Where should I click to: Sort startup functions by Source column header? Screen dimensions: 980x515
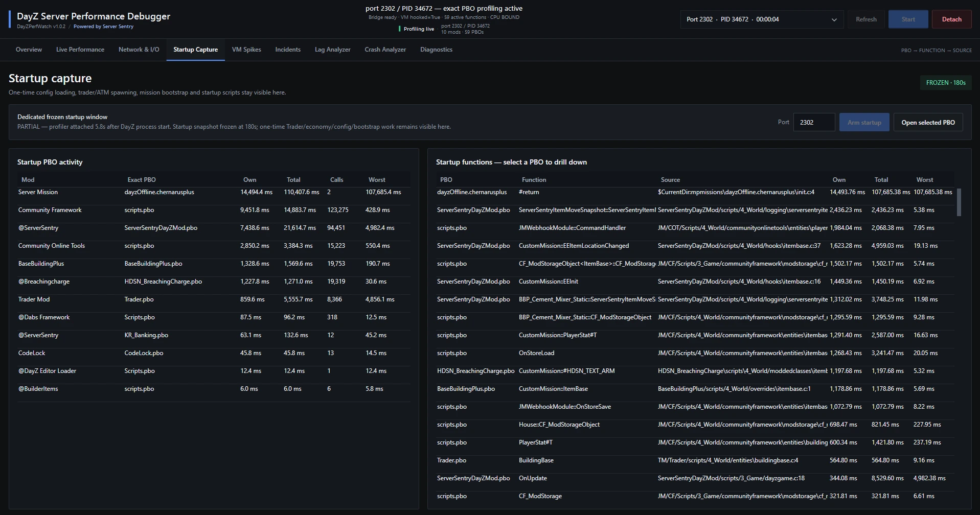(670, 180)
